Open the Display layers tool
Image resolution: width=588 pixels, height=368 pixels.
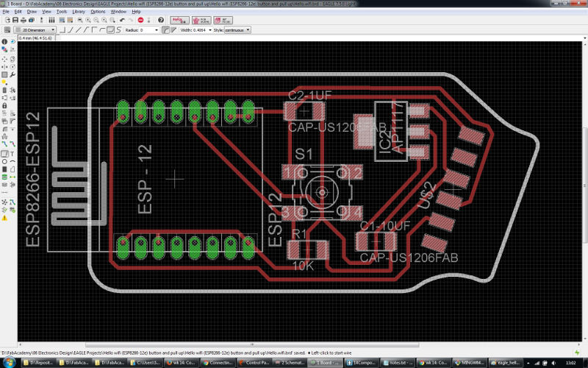click(x=4, y=49)
